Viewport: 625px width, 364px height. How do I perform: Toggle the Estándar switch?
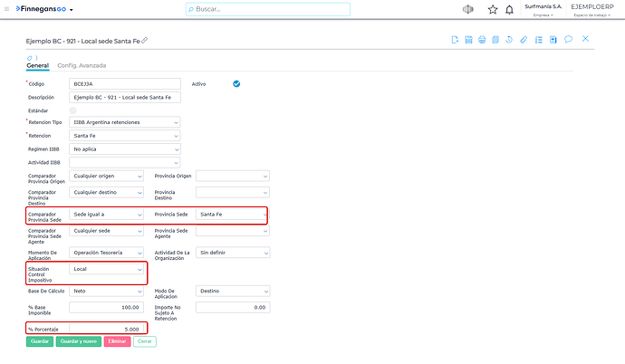[73, 110]
